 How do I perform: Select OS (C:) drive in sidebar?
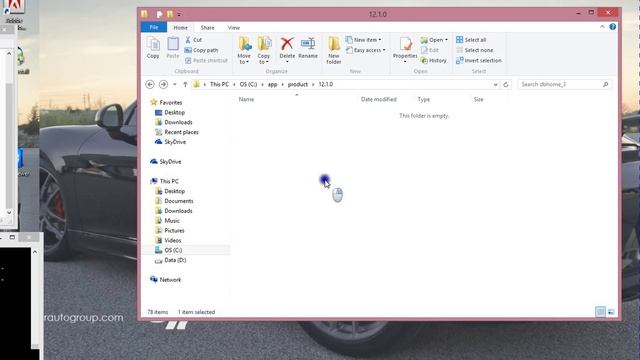coord(173,250)
